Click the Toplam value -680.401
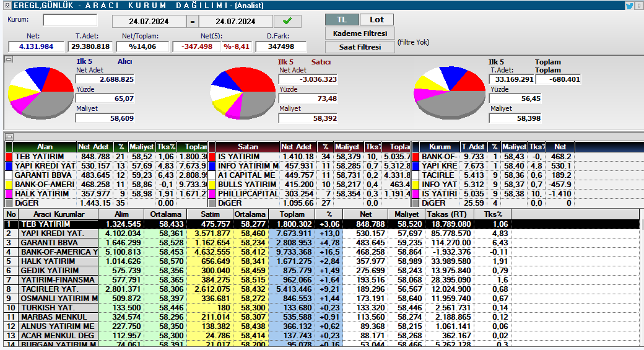 pos(559,79)
